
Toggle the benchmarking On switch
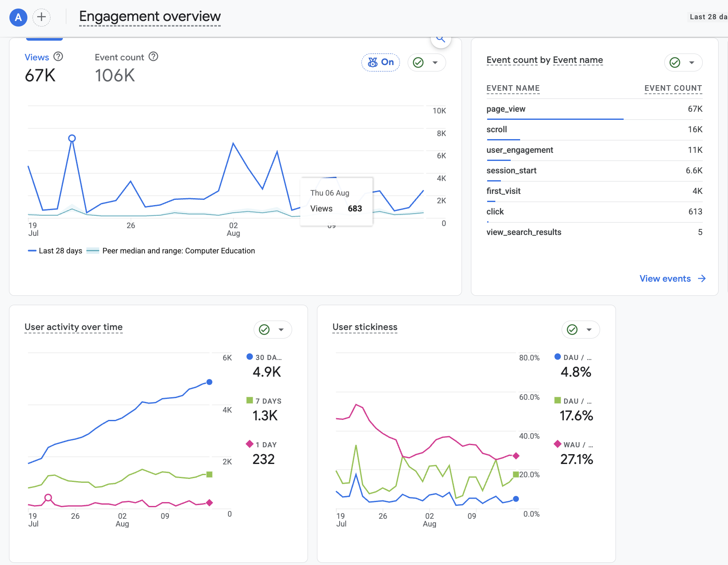pyautogui.click(x=381, y=62)
